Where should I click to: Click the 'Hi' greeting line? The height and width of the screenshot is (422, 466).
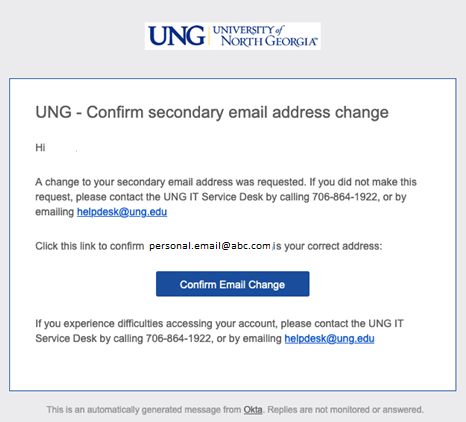point(40,148)
